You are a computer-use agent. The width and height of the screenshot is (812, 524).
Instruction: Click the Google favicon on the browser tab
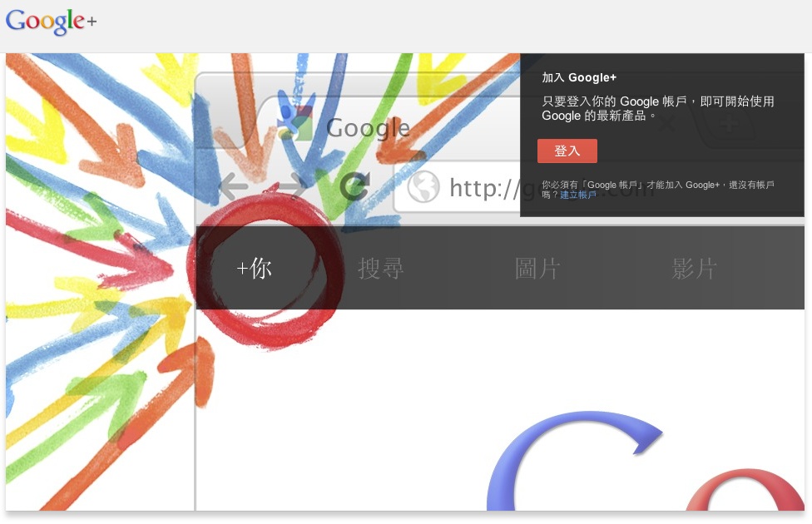pos(295,124)
